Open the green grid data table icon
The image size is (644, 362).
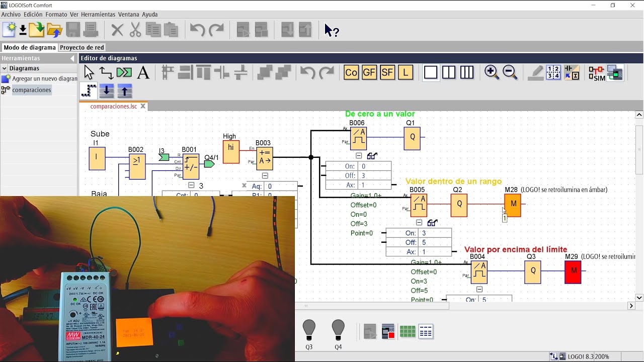pyautogui.click(x=407, y=332)
